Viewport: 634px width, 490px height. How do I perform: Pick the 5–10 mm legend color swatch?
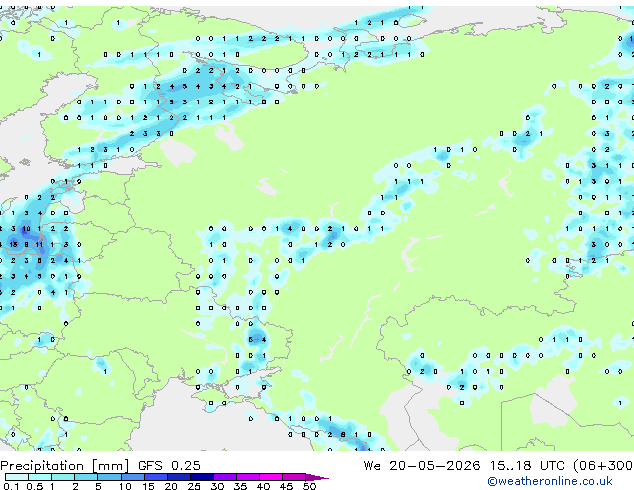109,477
